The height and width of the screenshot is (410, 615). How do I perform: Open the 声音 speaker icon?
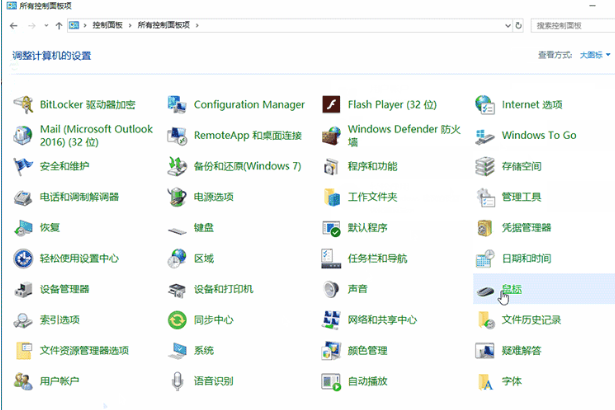(331, 289)
